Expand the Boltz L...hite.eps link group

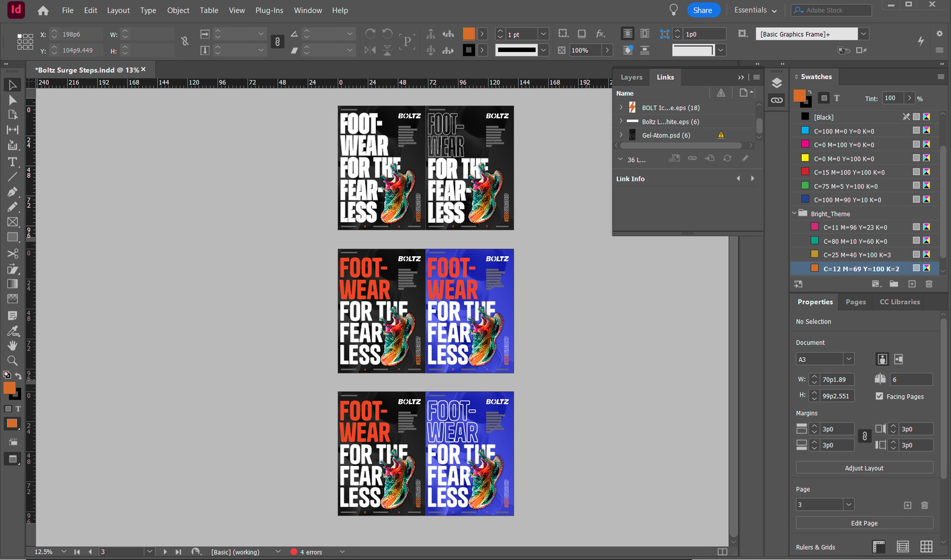click(621, 121)
